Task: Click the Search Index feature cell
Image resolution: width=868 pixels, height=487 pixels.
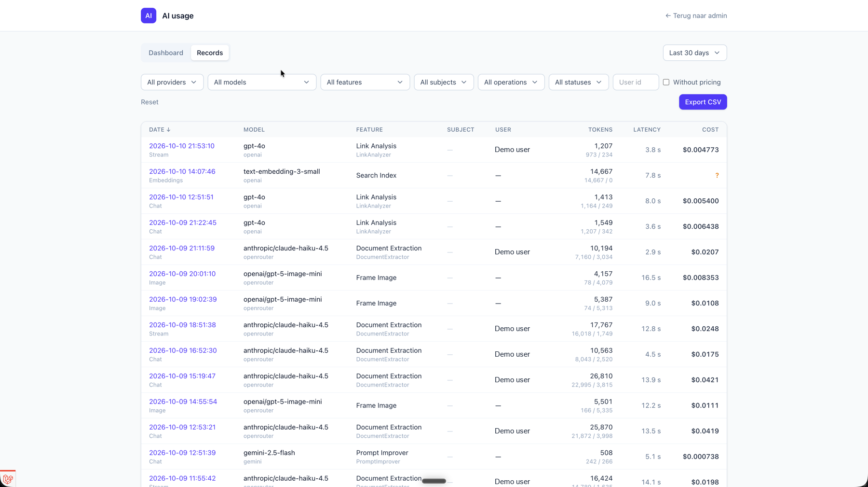Action: point(376,175)
